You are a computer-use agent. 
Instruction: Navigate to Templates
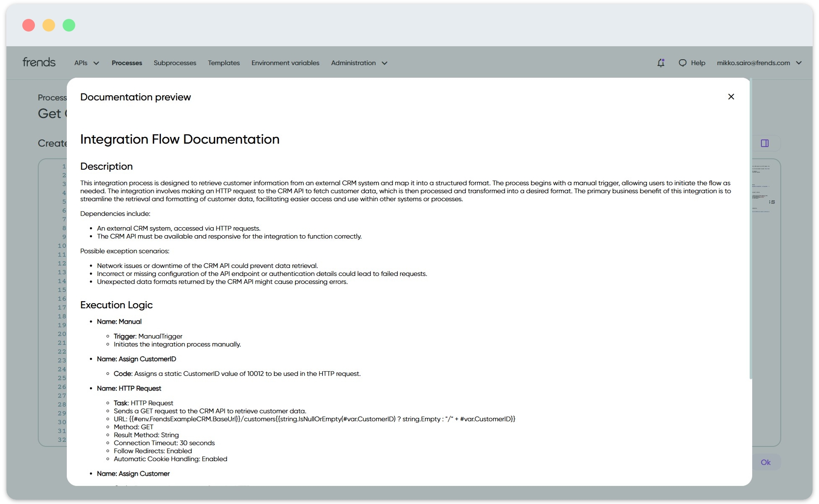point(224,63)
